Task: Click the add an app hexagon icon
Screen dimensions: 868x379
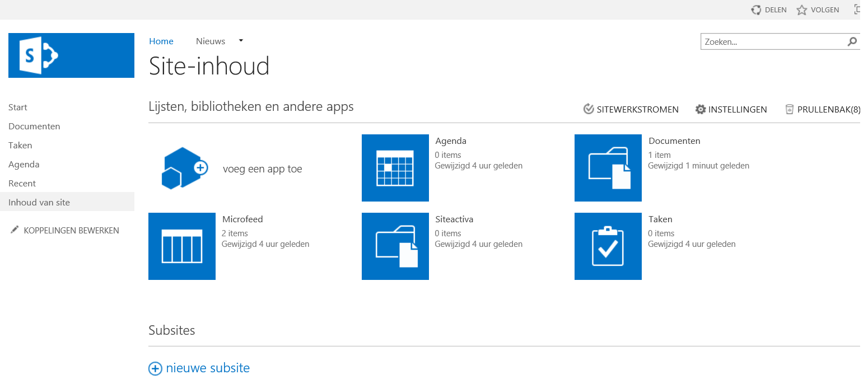Action: pos(184,168)
